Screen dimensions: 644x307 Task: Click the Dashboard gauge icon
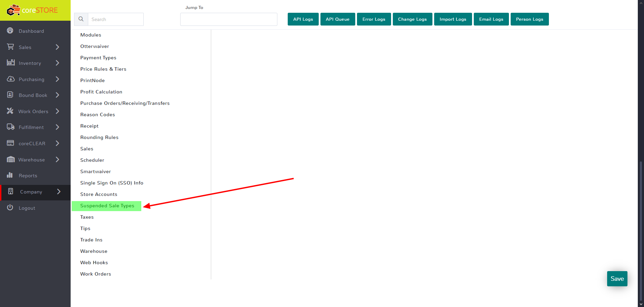10,31
